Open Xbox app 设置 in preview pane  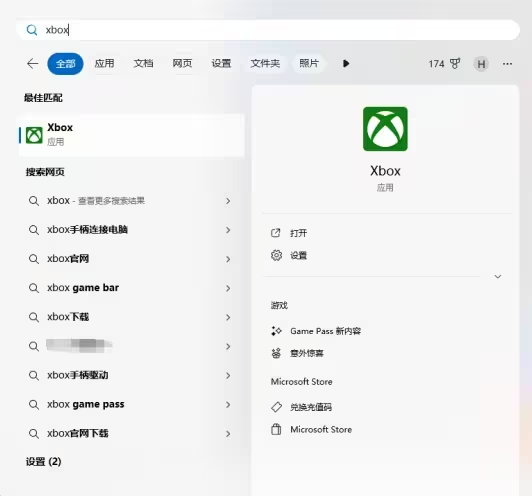[x=299, y=255]
